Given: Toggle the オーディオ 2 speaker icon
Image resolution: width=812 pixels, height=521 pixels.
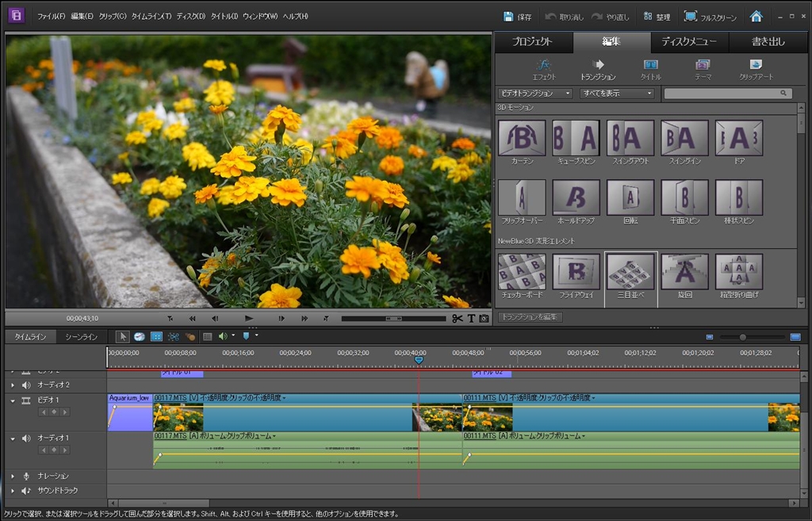Looking at the screenshot, I should pos(26,385).
